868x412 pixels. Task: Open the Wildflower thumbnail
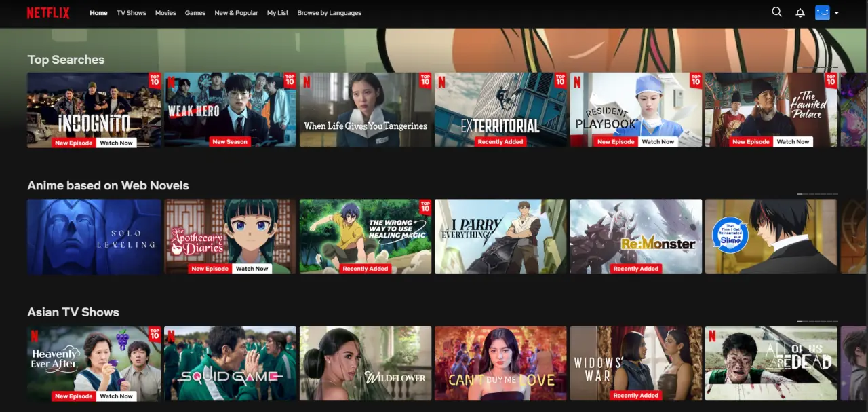point(366,364)
